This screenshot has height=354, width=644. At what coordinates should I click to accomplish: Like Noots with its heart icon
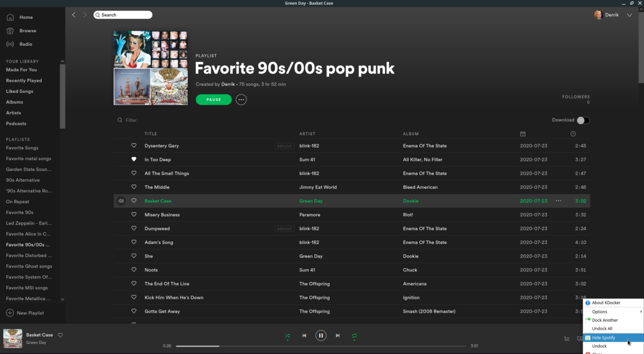134,270
